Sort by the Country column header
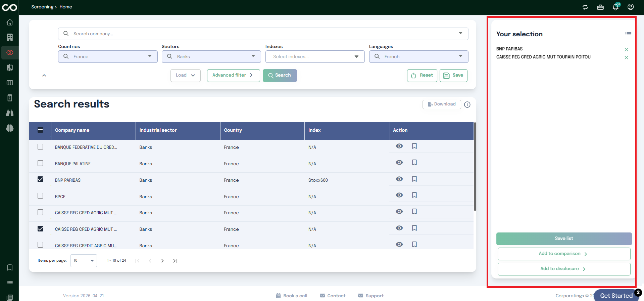644x301 pixels. click(x=233, y=130)
